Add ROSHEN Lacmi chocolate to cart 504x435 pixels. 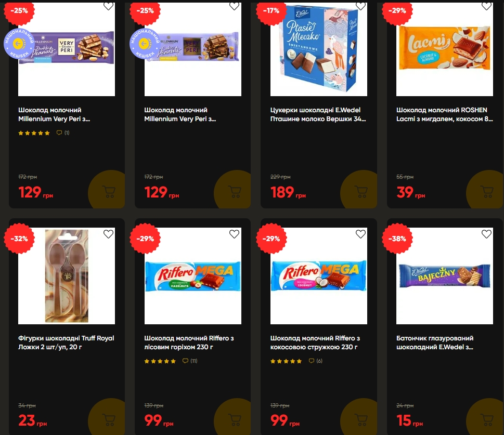click(486, 191)
